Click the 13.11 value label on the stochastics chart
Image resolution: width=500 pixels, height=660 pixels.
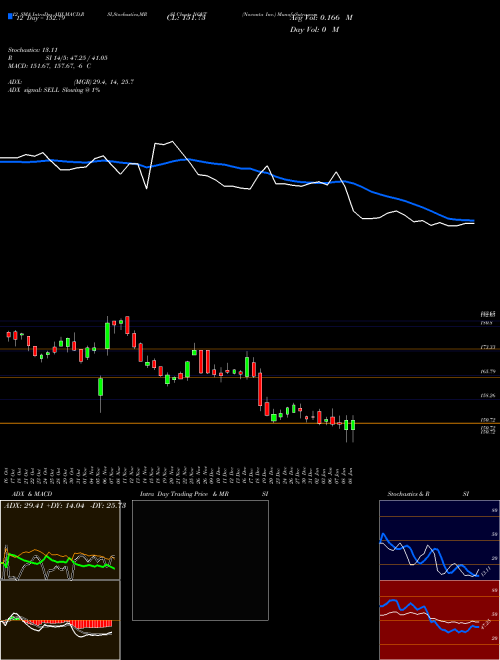coord(485,571)
